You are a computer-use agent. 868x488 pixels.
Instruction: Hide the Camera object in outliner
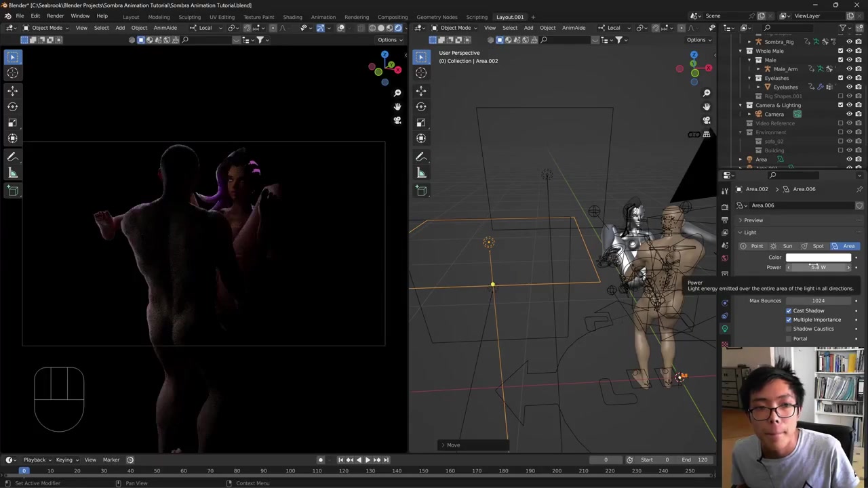pos(849,114)
